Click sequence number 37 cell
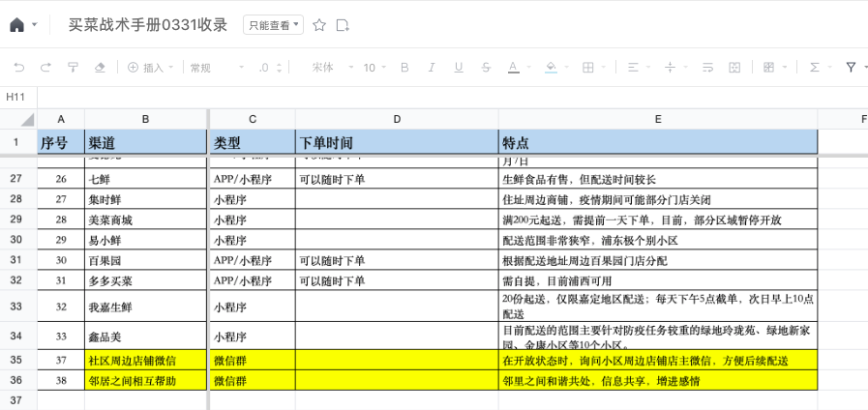This screenshot has width=868, height=410. (61, 361)
